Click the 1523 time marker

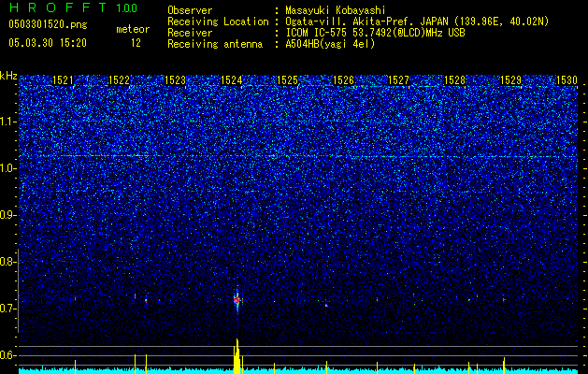(175, 80)
